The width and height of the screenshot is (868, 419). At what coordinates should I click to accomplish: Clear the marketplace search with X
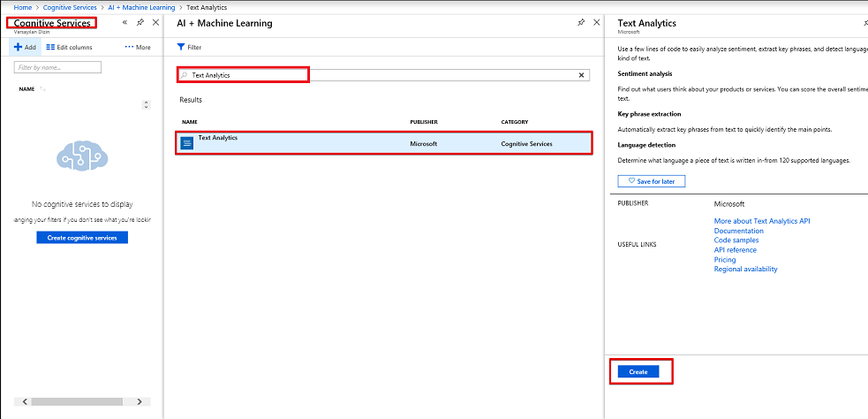(x=581, y=75)
